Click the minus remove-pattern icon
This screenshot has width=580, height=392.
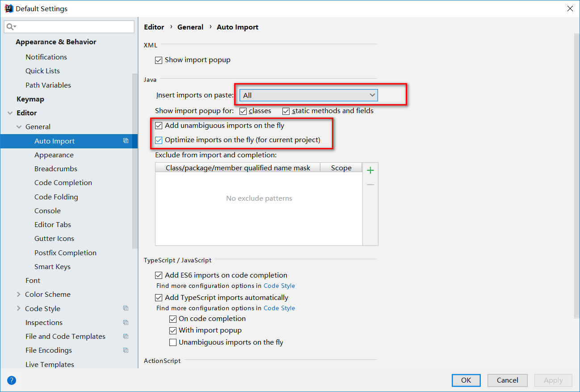coord(370,185)
